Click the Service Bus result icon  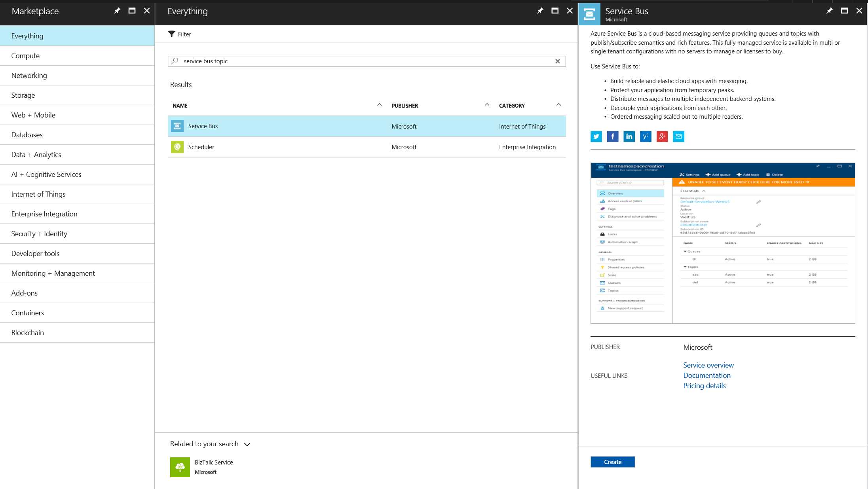[177, 126]
